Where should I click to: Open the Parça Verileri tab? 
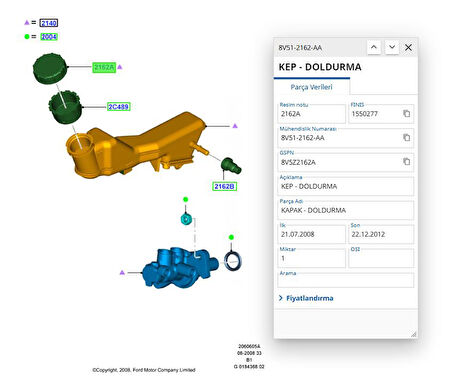click(x=311, y=87)
